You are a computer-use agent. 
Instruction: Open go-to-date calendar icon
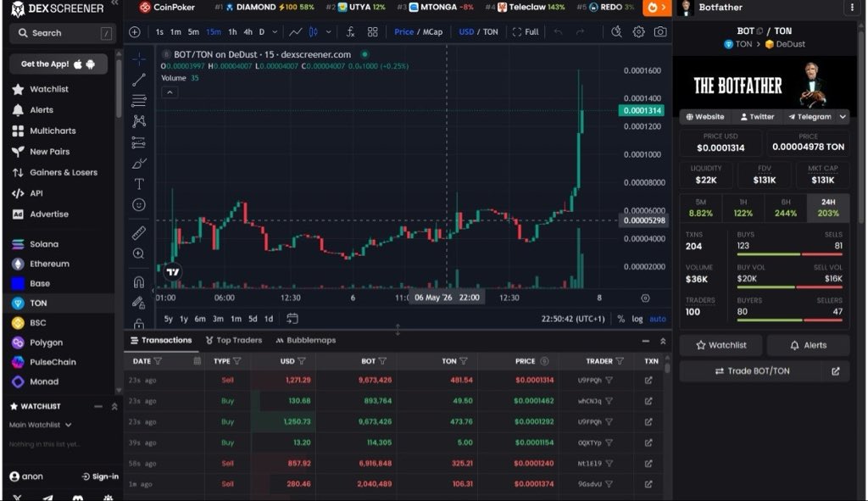[292, 318]
